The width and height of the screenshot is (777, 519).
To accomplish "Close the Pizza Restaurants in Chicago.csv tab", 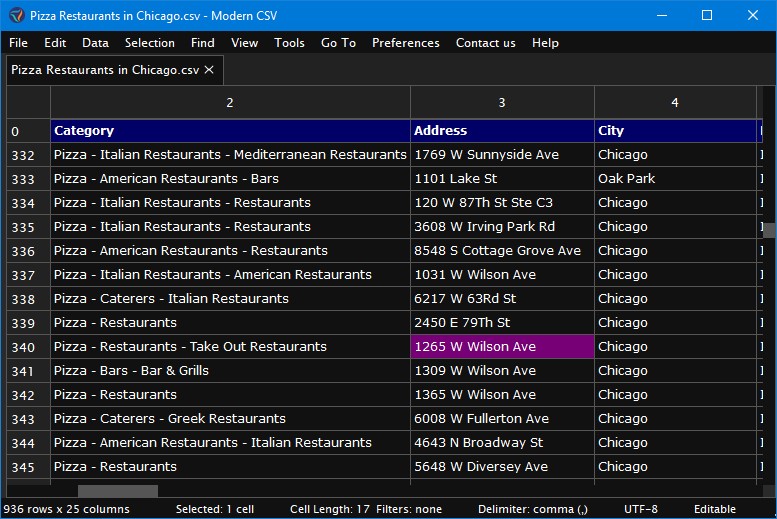I will [x=210, y=70].
